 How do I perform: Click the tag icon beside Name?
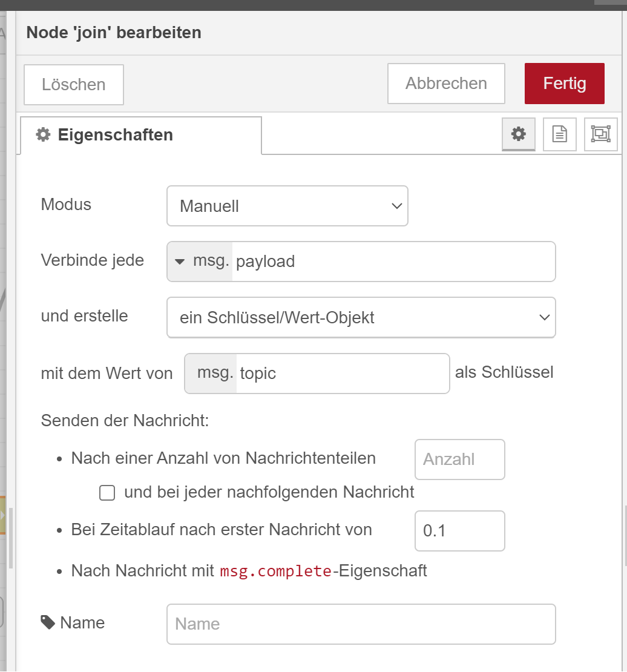click(x=48, y=622)
